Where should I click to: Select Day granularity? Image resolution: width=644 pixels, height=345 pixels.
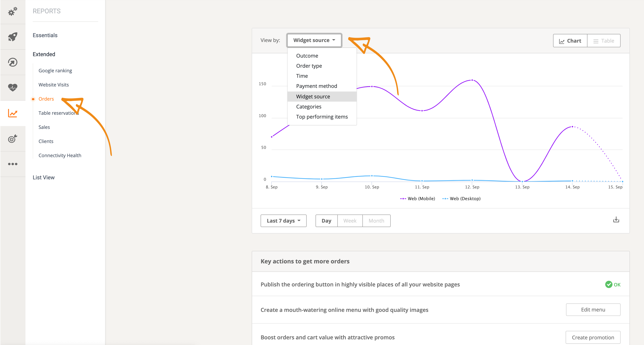click(326, 221)
